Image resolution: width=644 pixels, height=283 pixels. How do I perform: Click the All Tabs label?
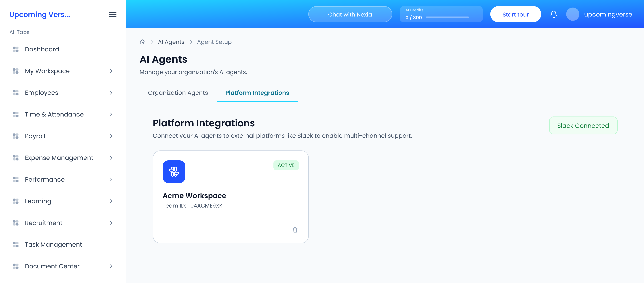point(19,32)
